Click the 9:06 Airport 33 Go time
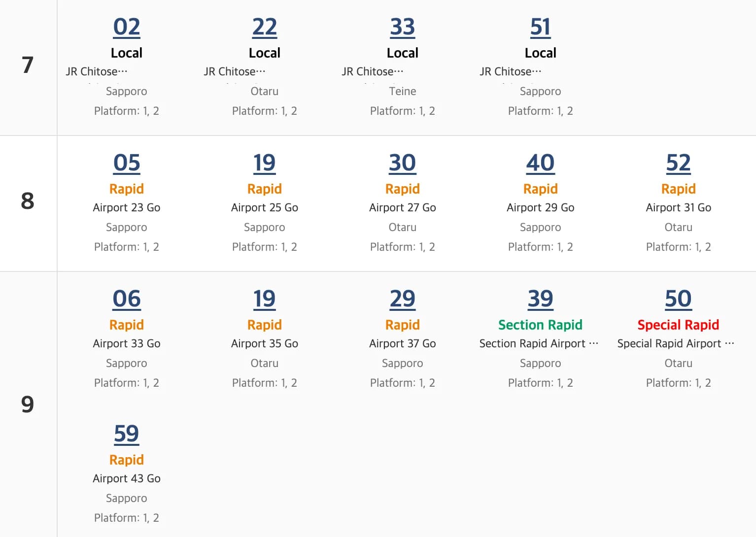Image resolution: width=756 pixels, height=537 pixels. (127, 299)
